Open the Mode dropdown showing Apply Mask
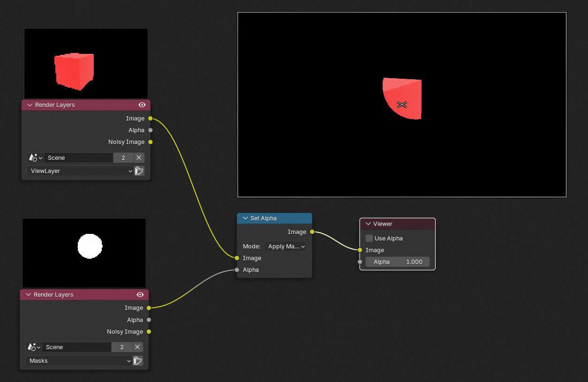Image resolution: width=588 pixels, height=382 pixels. pyautogui.click(x=285, y=246)
